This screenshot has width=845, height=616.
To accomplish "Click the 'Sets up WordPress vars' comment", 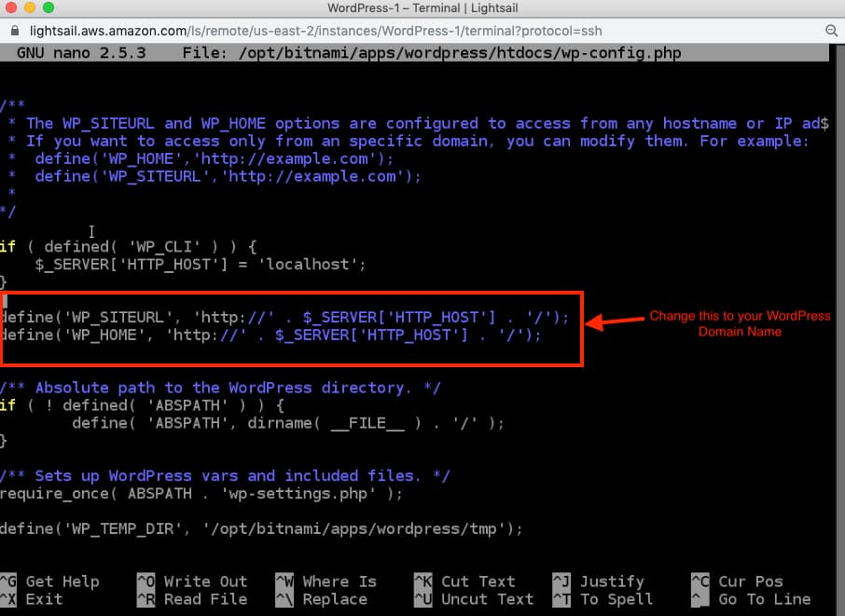I will click(x=225, y=476).
